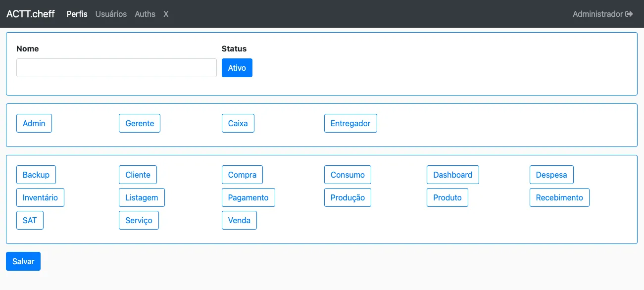Click the Salvar button

pyautogui.click(x=23, y=261)
